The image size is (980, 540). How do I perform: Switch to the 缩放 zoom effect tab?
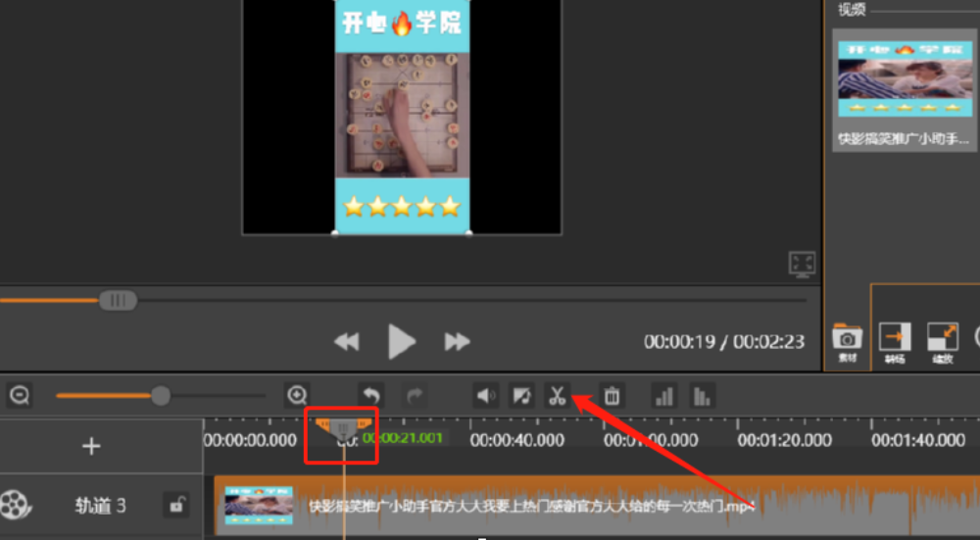click(943, 344)
